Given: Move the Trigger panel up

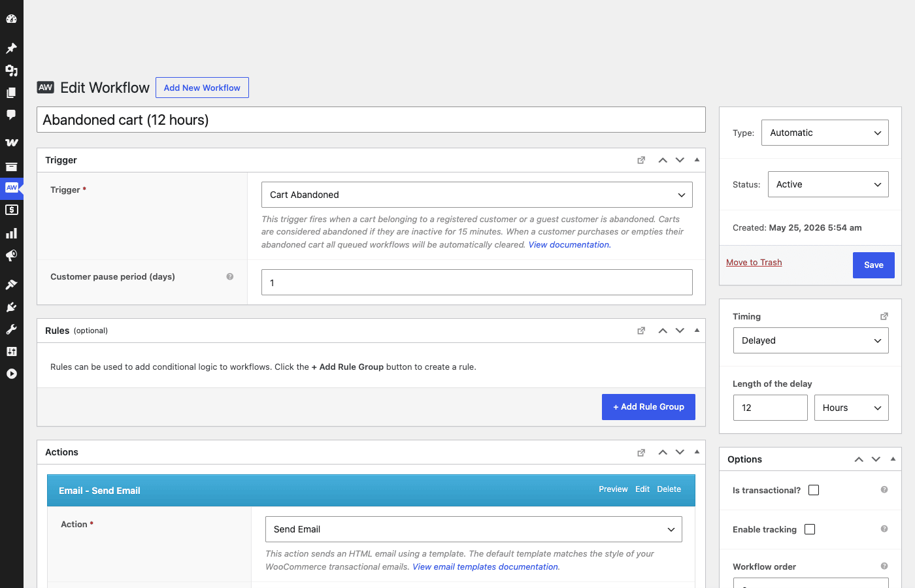Looking at the screenshot, I should pos(663,160).
